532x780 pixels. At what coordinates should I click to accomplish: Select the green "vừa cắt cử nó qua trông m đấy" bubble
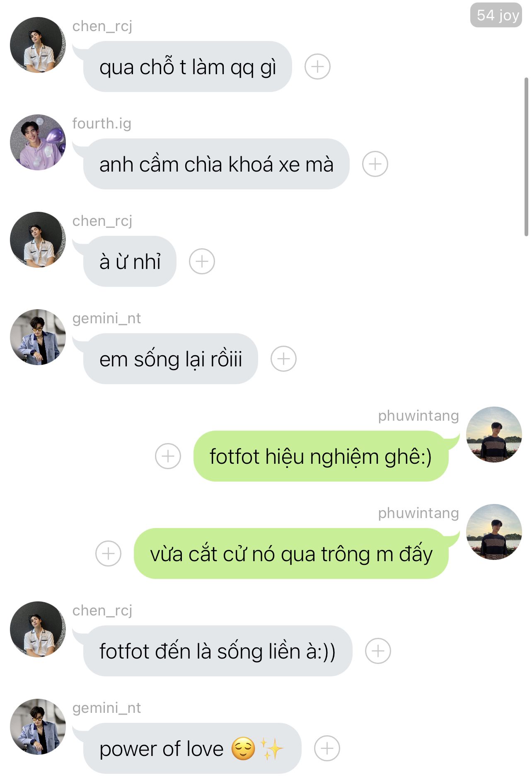291,553
